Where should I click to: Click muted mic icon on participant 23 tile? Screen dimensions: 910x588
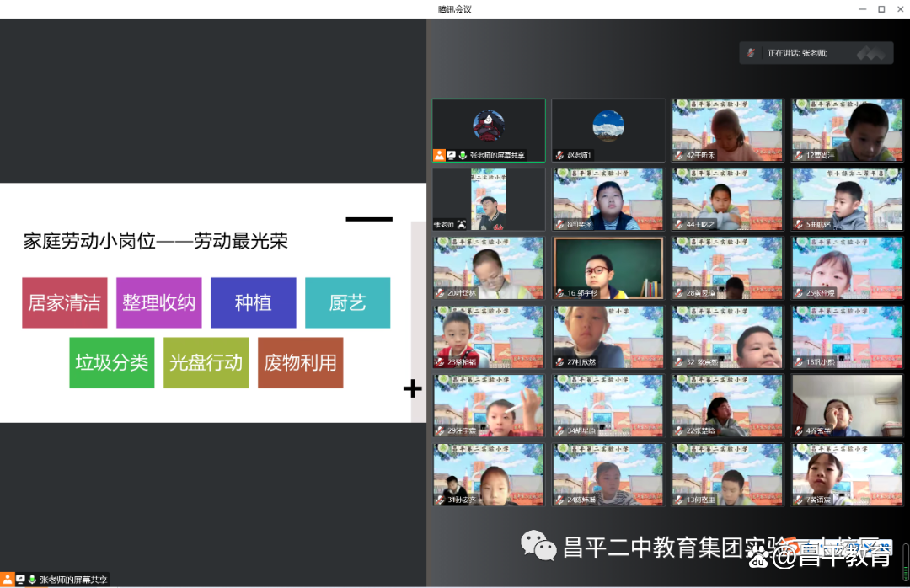440,362
